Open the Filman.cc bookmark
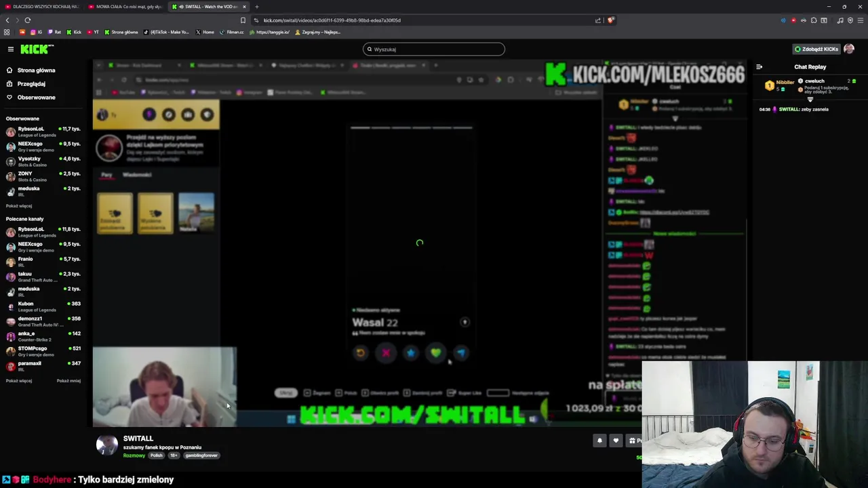Screen dimensions: 868x488 click(x=231, y=32)
